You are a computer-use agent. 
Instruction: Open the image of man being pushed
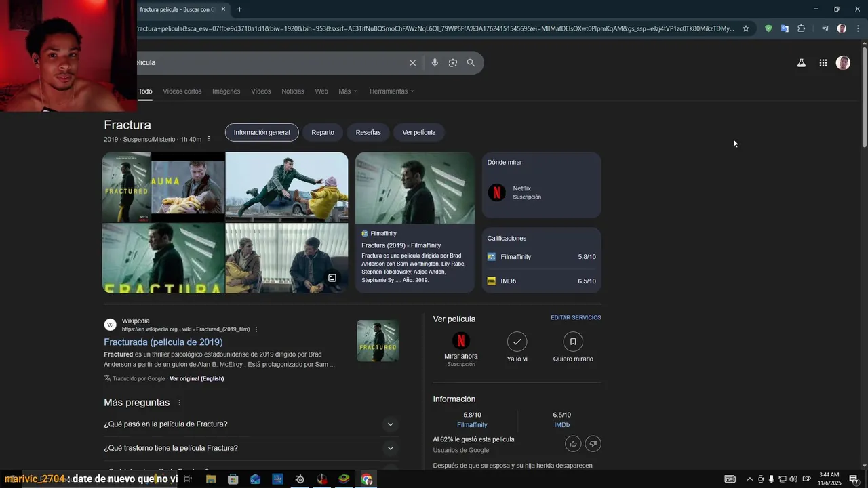click(x=287, y=187)
